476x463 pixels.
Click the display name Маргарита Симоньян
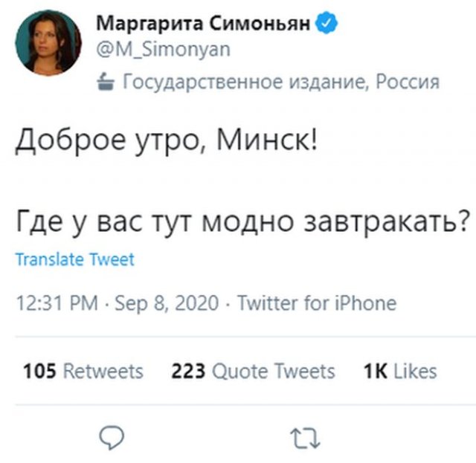tap(199, 23)
